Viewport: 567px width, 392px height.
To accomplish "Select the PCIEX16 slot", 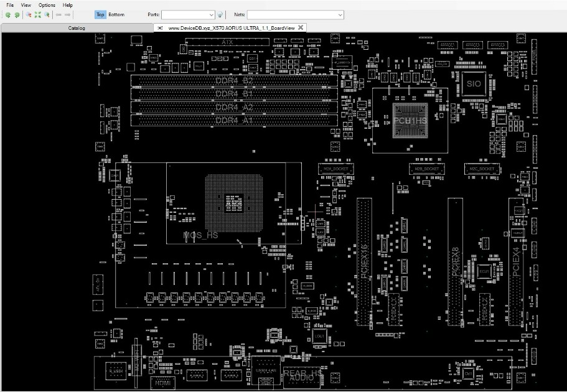I will point(364,261).
